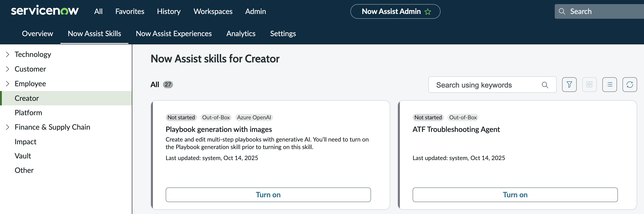Expand the Employee category

8,84
